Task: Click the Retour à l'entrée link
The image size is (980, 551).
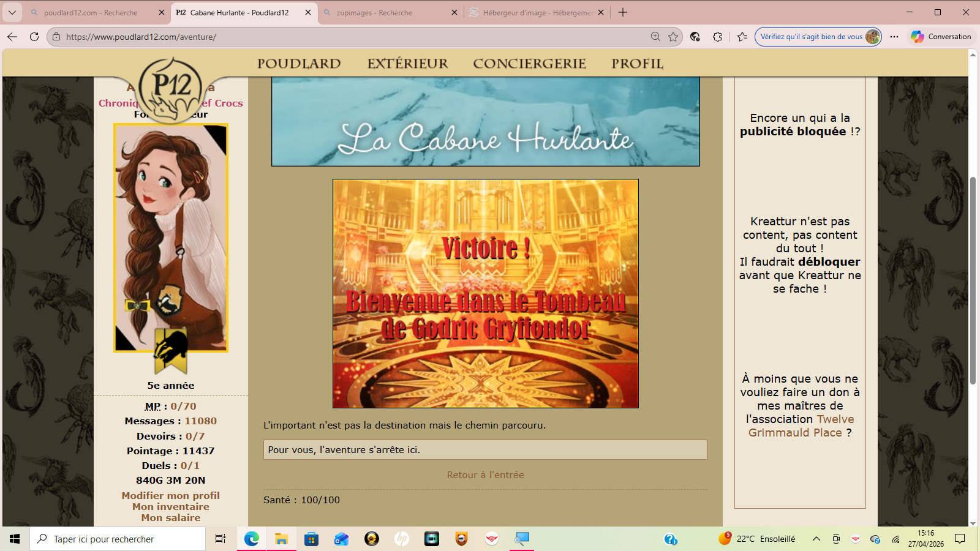Action: (x=485, y=475)
